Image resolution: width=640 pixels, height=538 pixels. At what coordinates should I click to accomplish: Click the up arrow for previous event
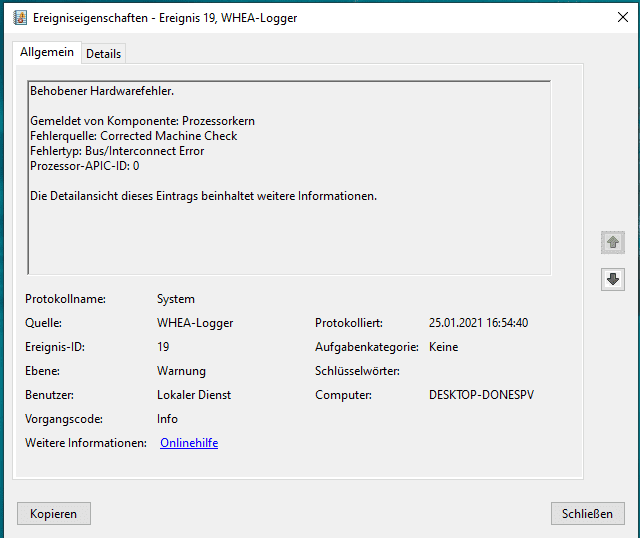613,242
